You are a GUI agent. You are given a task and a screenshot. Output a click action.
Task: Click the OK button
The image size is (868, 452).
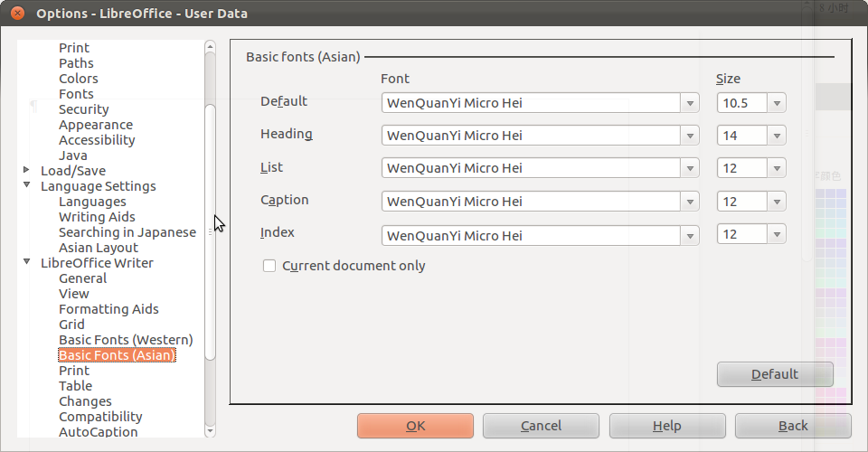pos(415,426)
